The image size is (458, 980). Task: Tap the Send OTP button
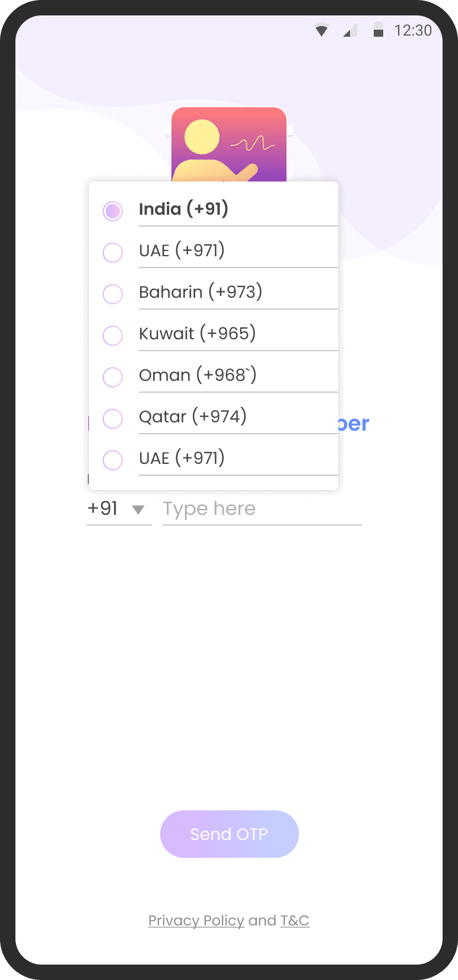[230, 834]
